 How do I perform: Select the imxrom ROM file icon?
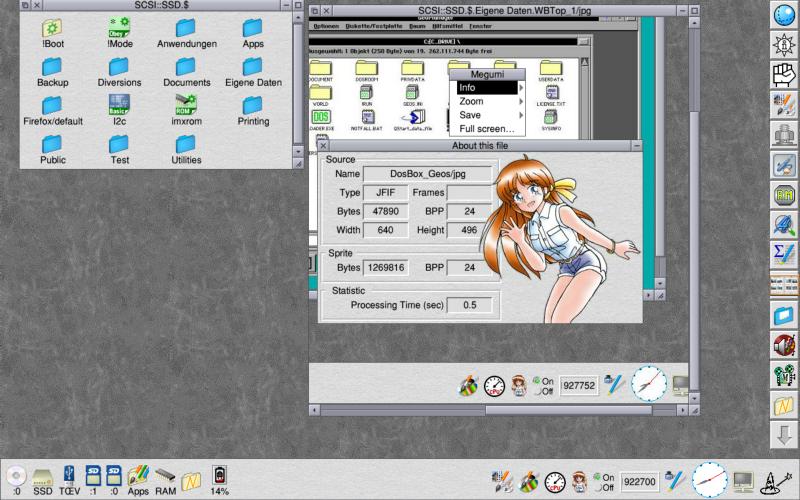click(186, 105)
